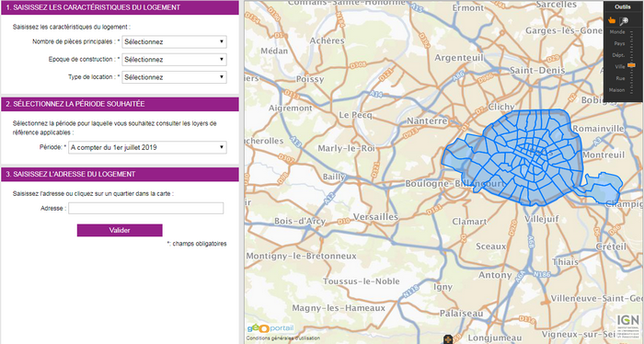The height and width of the screenshot is (344, 644).
Task: Open the Géoportail logo link
Action: click(270, 328)
